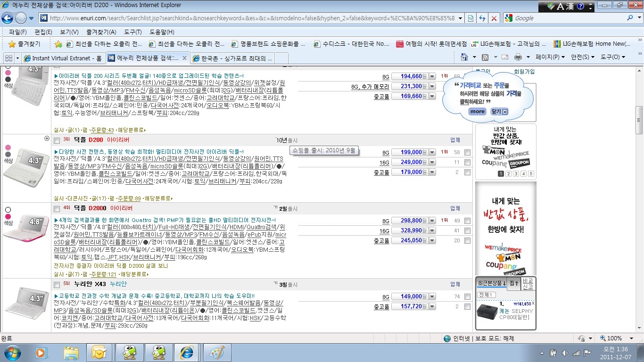Viewport: 644px width, 362px height.
Task: Check the box on the 298,800원 price row
Action: (x=467, y=221)
